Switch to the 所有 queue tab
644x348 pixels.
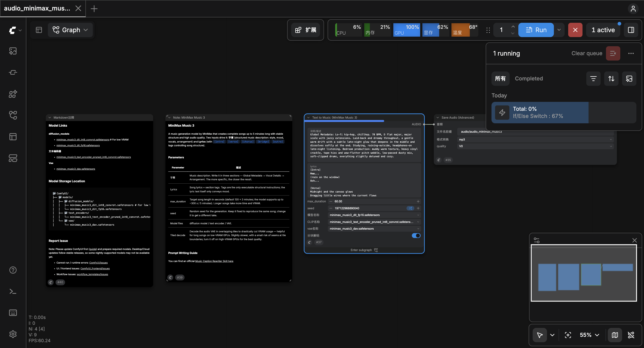(500, 79)
